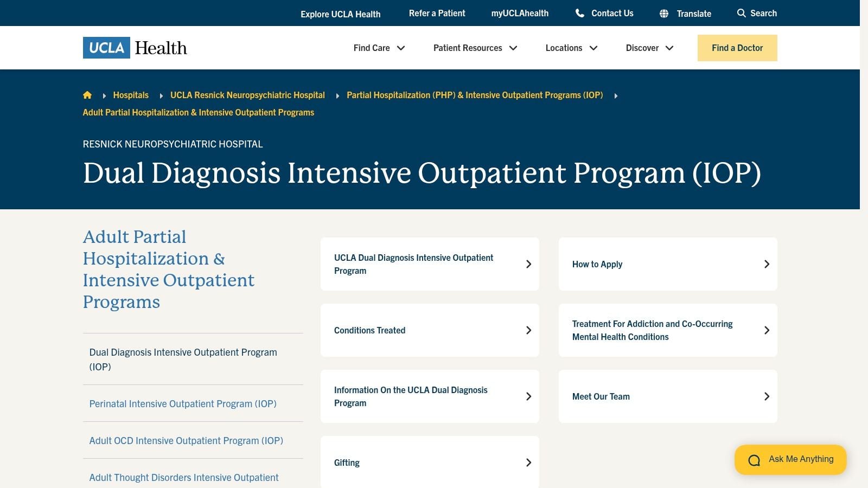The width and height of the screenshot is (868, 488).
Task: Click the magnifier search icon
Action: 741,13
